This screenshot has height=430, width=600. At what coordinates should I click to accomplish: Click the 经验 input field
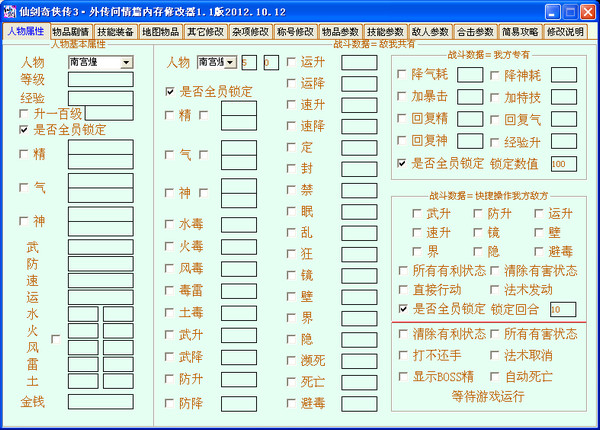[x=101, y=98]
